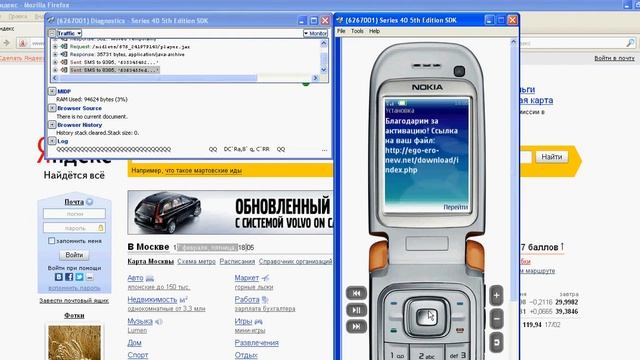This screenshot has width=640, height=360.
Task: Open the Работа category link
Action: [x=247, y=300]
